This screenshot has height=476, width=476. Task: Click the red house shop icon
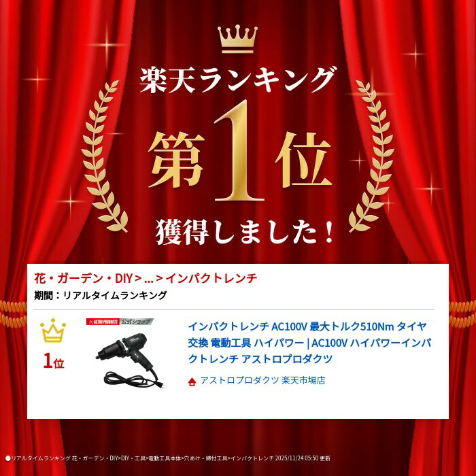coord(192,381)
